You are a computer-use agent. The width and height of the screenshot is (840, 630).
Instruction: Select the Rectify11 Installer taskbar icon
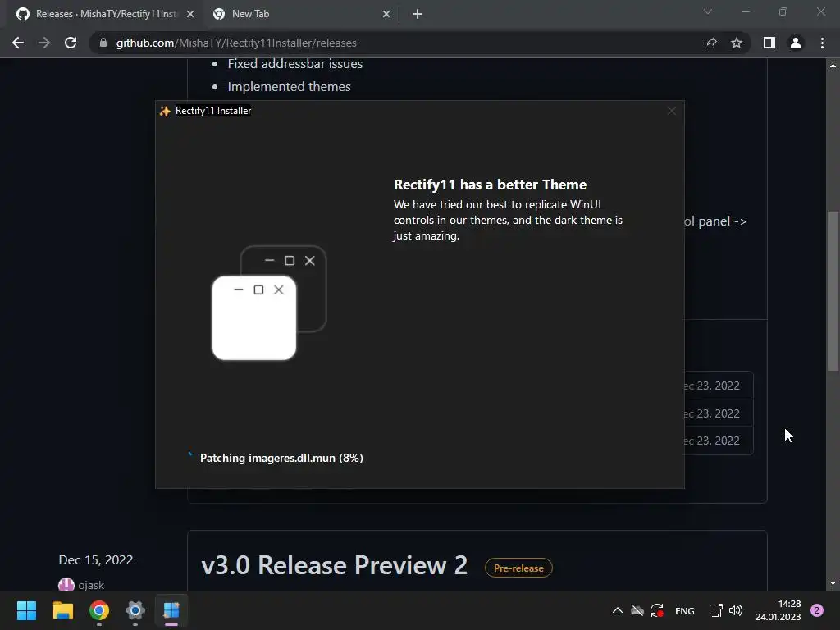tap(171, 610)
